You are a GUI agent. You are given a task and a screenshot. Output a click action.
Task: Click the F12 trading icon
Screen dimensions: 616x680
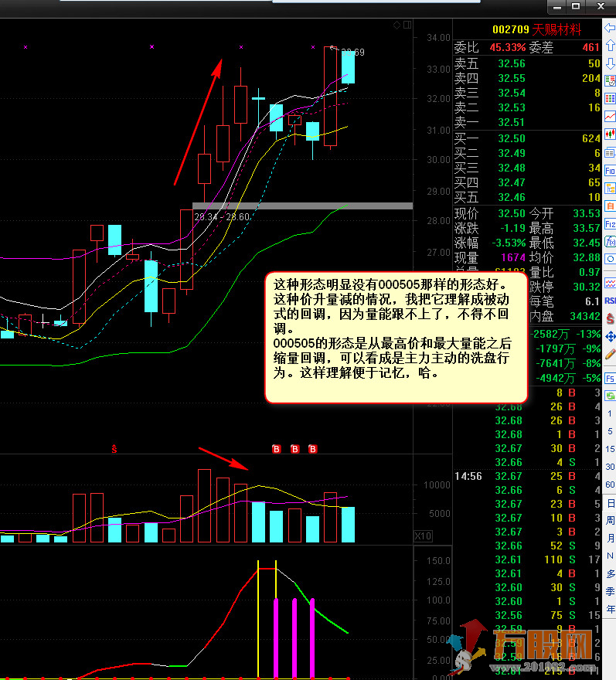610,224
